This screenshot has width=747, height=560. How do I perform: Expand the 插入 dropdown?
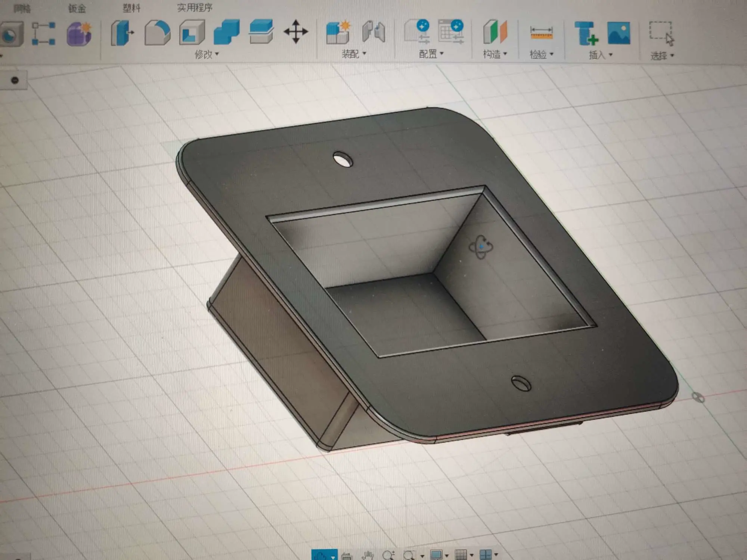[x=601, y=55]
